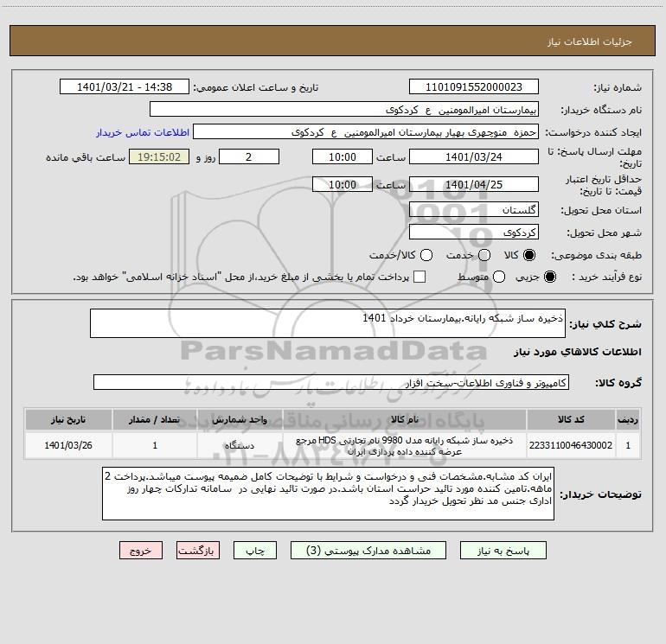Click the پاسخ به نیاز button
The height and width of the screenshot is (644, 666).
[503, 551]
